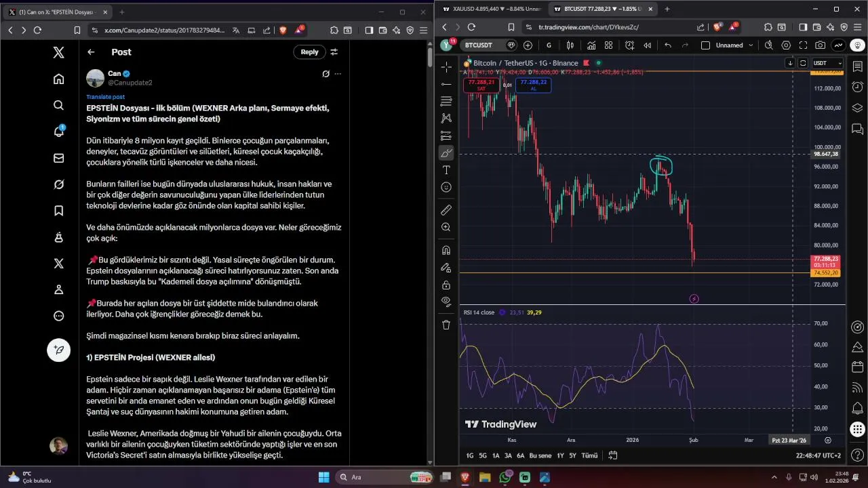Open the indicators menu
Viewport: 868px width, 488px height.
(x=591, y=45)
